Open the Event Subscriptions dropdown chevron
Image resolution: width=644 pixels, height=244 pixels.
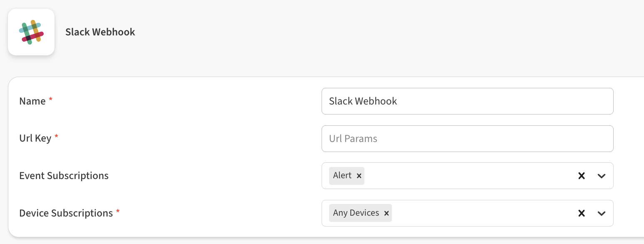[x=601, y=176]
